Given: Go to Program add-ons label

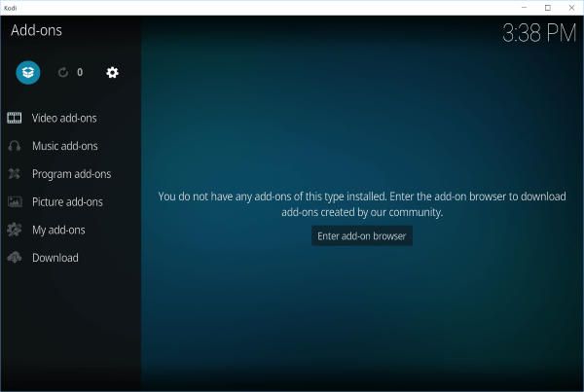Looking at the screenshot, I should coord(71,174).
